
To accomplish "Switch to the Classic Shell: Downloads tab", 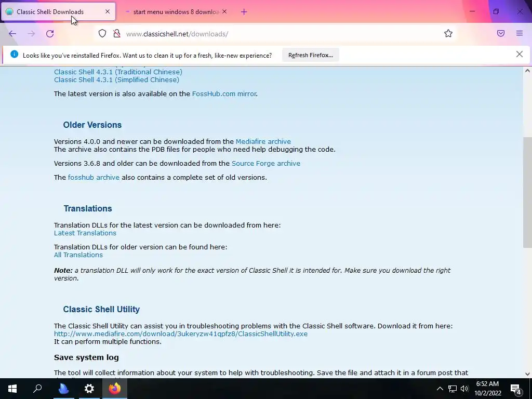I will pos(58,12).
